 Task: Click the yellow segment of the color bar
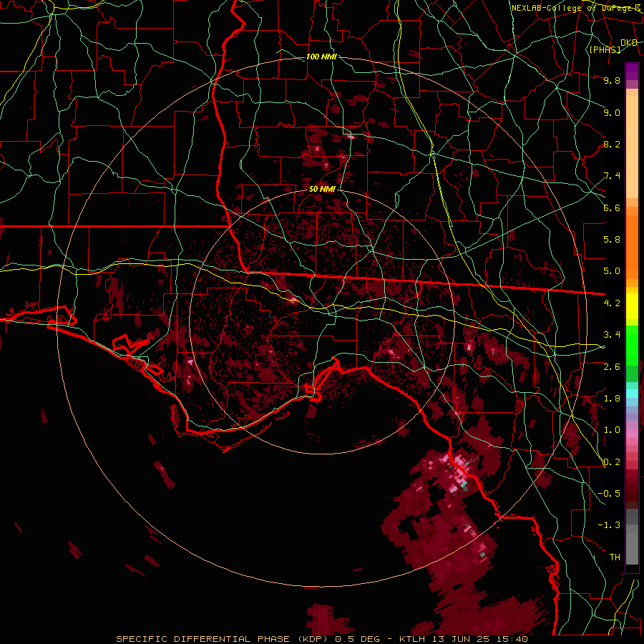632,306
